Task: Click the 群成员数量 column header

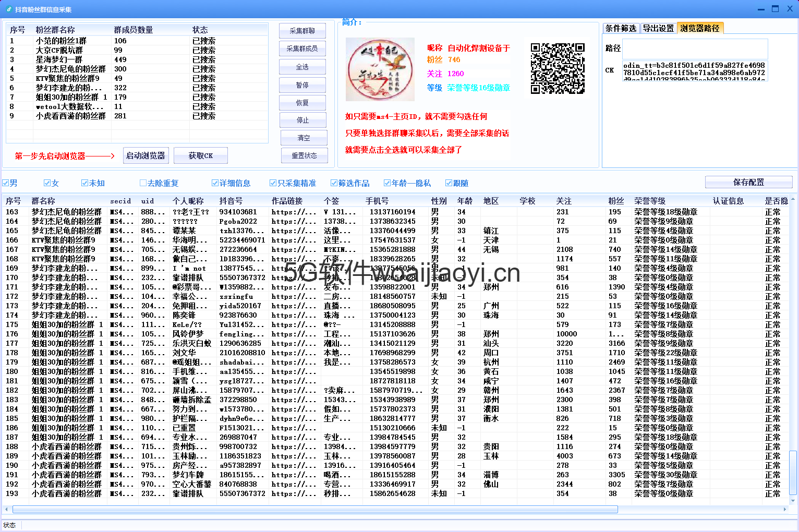Action: coord(150,30)
